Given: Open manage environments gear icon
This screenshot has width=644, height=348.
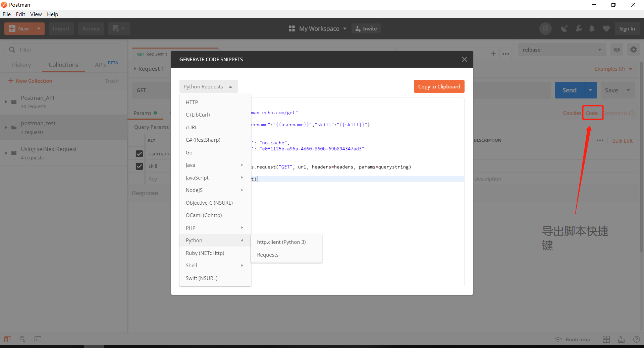Looking at the screenshot, I should 633,50.
